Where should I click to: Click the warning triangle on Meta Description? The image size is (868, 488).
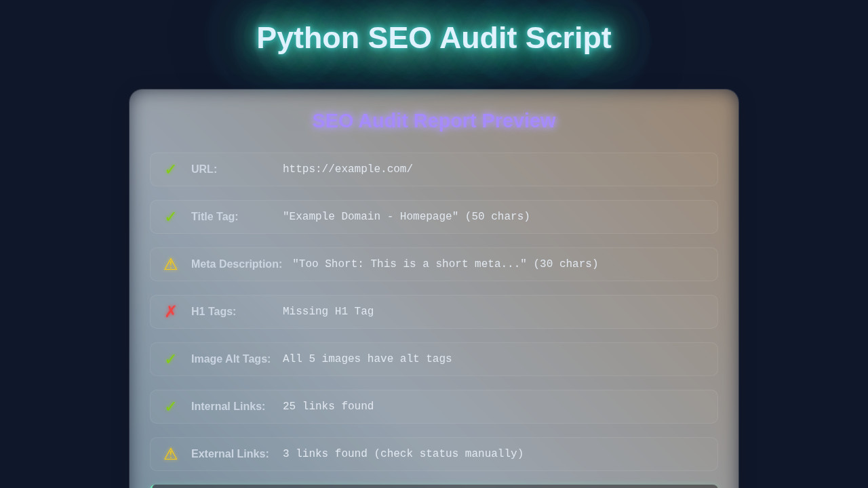pyautogui.click(x=171, y=264)
